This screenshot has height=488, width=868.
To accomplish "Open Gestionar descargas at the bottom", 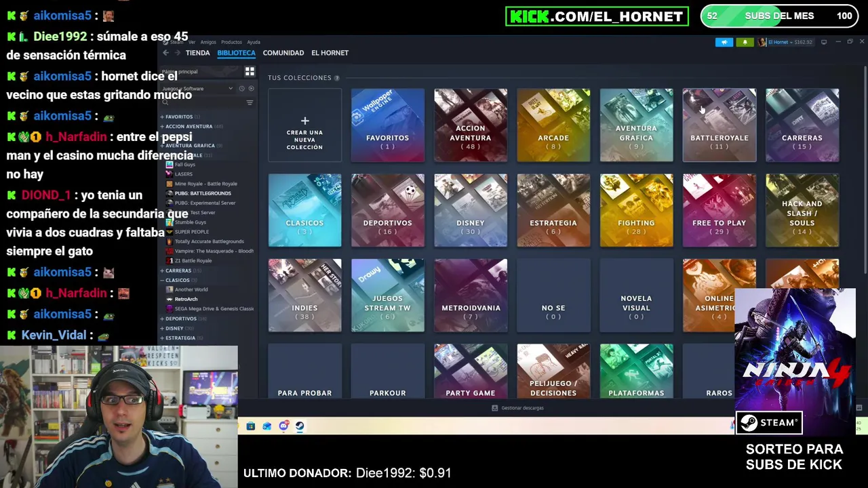I will pyautogui.click(x=518, y=408).
